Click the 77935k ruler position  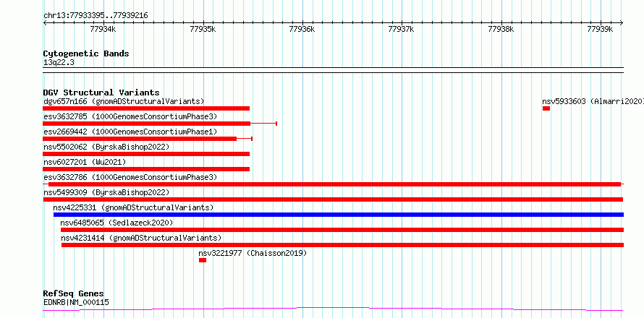click(203, 29)
